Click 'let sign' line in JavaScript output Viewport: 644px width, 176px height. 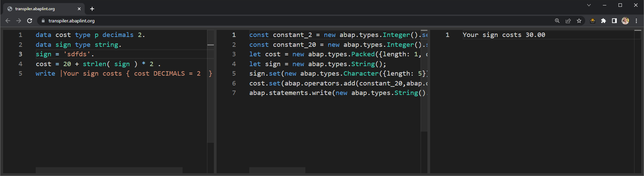[x=318, y=64]
